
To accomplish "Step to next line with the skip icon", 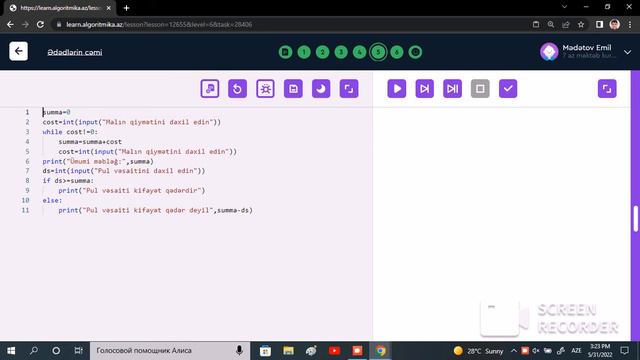I will (x=424, y=89).
